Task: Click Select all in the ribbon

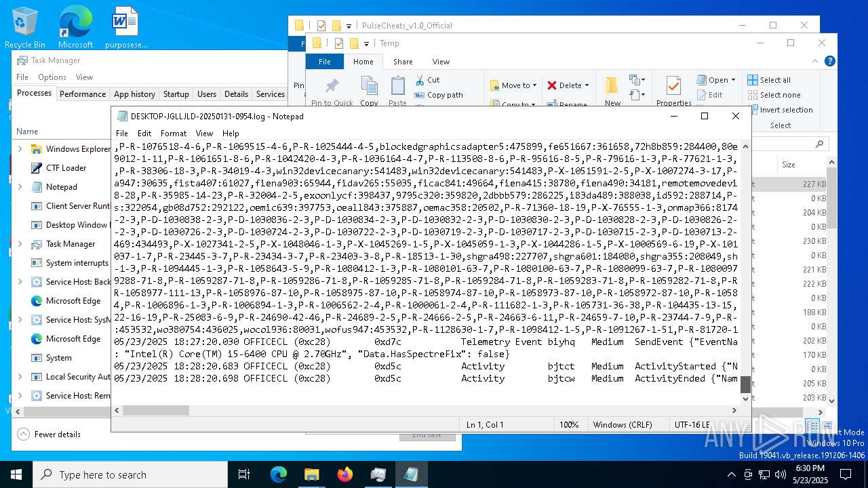Action: [769, 80]
